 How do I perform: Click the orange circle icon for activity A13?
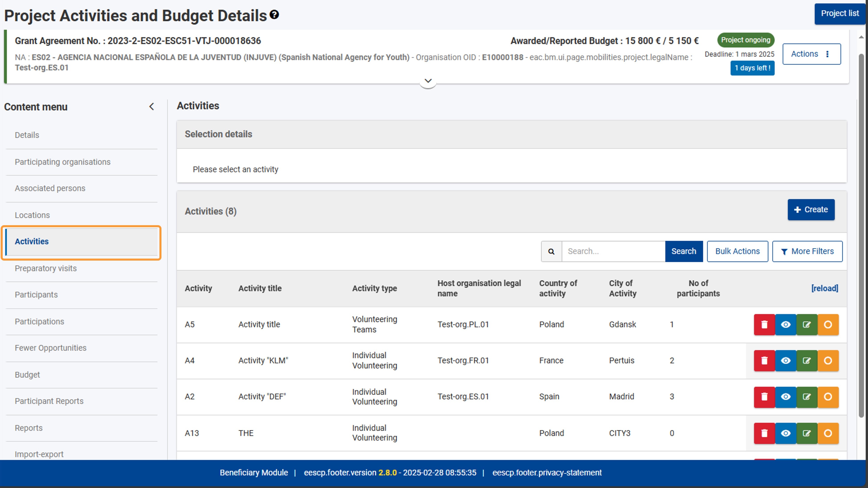coord(828,433)
